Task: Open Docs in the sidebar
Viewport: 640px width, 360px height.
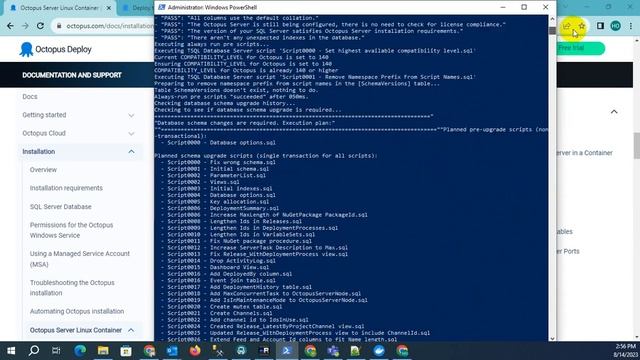Action: tap(30, 97)
